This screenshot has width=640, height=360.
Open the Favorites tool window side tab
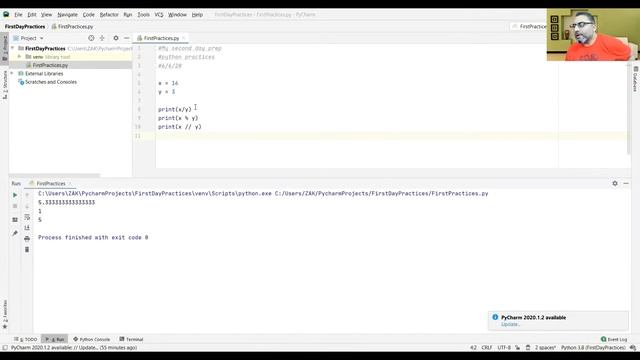[x=4, y=314]
